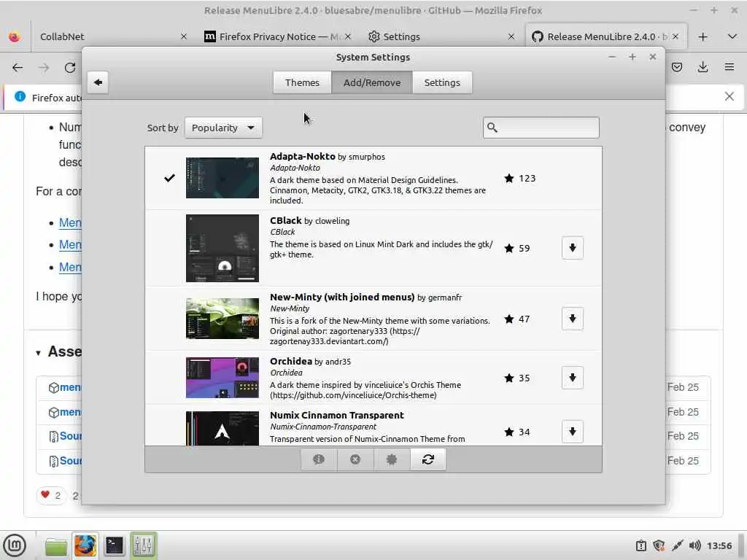Select Numix Cinnamon Transparent title
The height and width of the screenshot is (560, 747).
point(337,415)
